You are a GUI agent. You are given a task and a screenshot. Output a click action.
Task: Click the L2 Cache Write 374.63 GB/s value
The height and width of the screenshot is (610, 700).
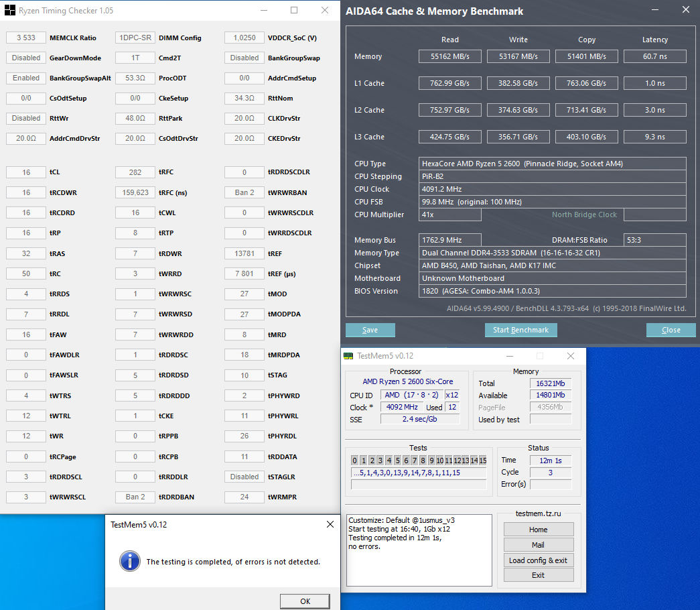pyautogui.click(x=518, y=110)
